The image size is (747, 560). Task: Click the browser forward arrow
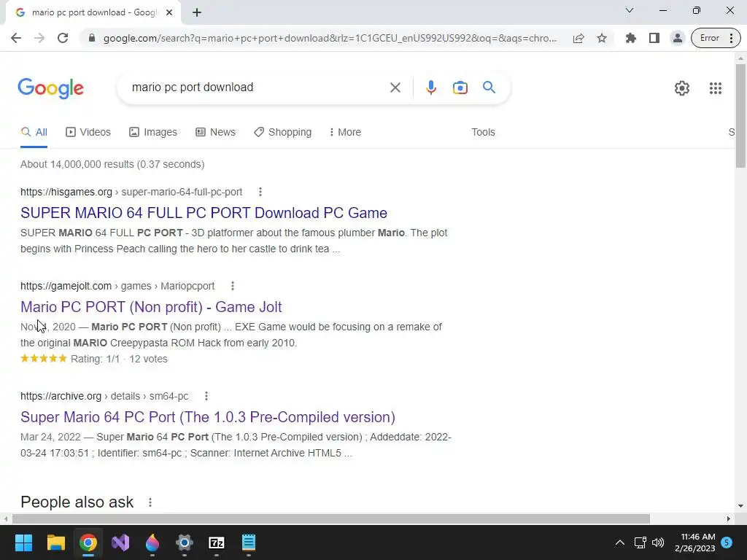[39, 38]
